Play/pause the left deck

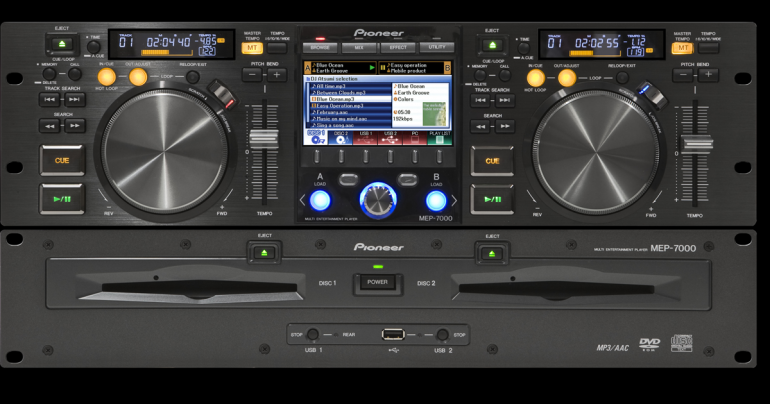[62, 199]
